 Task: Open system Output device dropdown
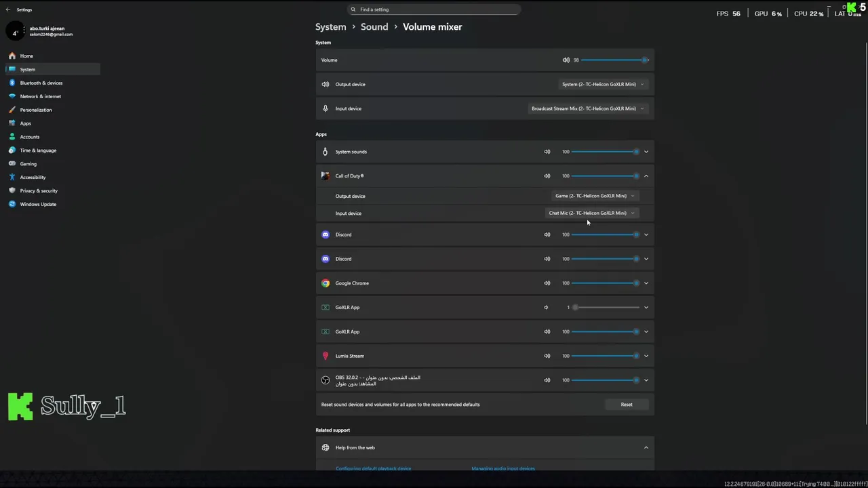(x=602, y=85)
